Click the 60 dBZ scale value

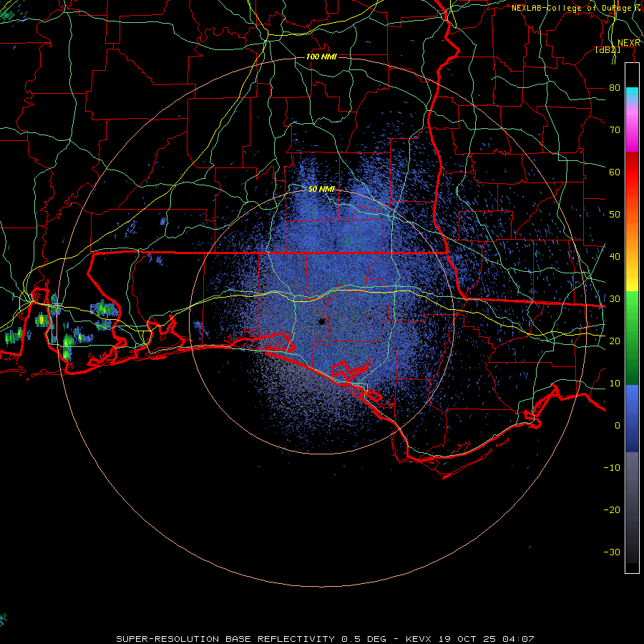[x=615, y=172]
